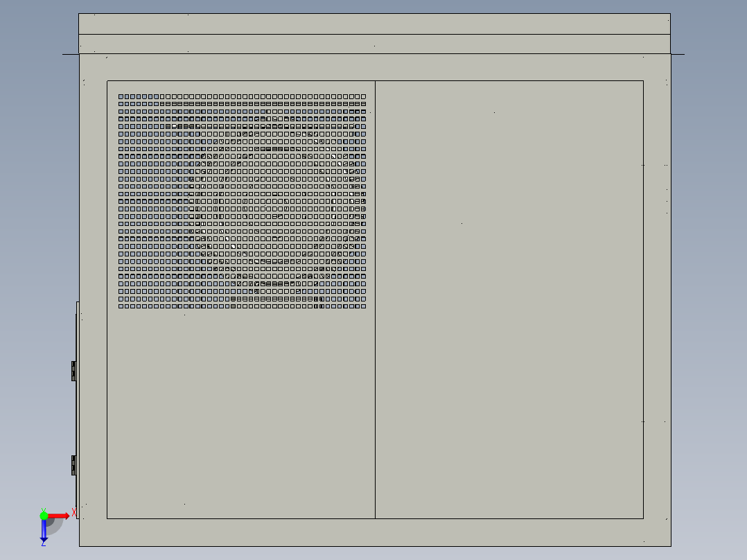Click the left frame border beside the vent panel
The height and width of the screenshot is (560, 747).
coord(93,208)
